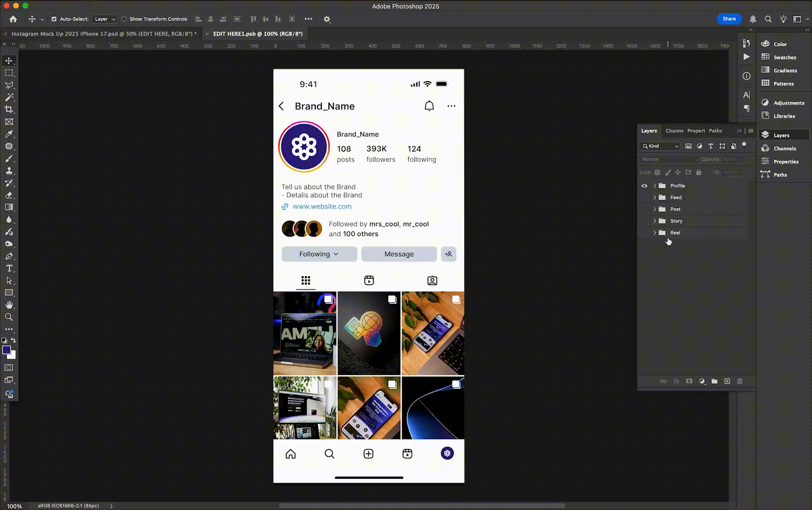
Task: Expand the Profile layer group
Action: pos(655,186)
